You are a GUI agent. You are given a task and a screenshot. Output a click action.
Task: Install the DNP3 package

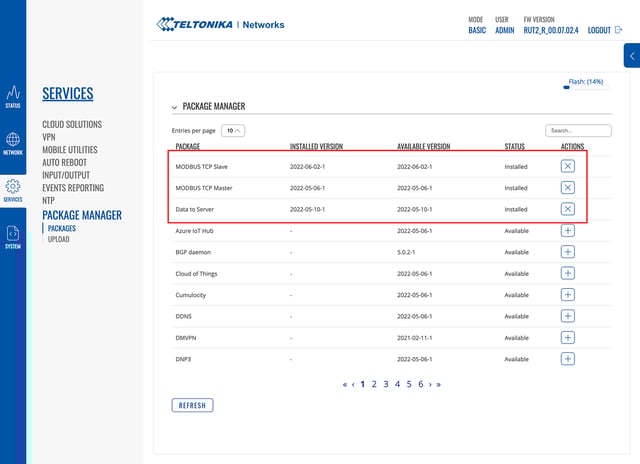(x=567, y=359)
